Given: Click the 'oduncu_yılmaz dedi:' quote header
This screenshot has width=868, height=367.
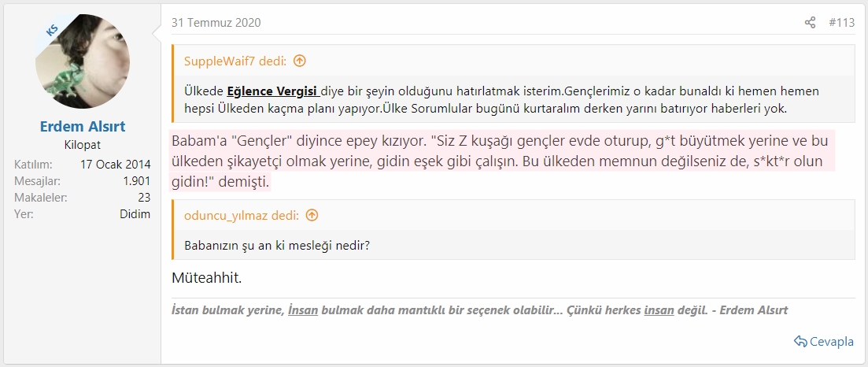Looking at the screenshot, I should click(242, 215).
